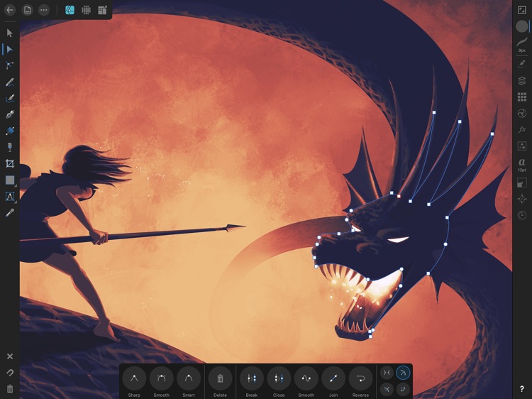Select the Pen tool

tap(10, 114)
